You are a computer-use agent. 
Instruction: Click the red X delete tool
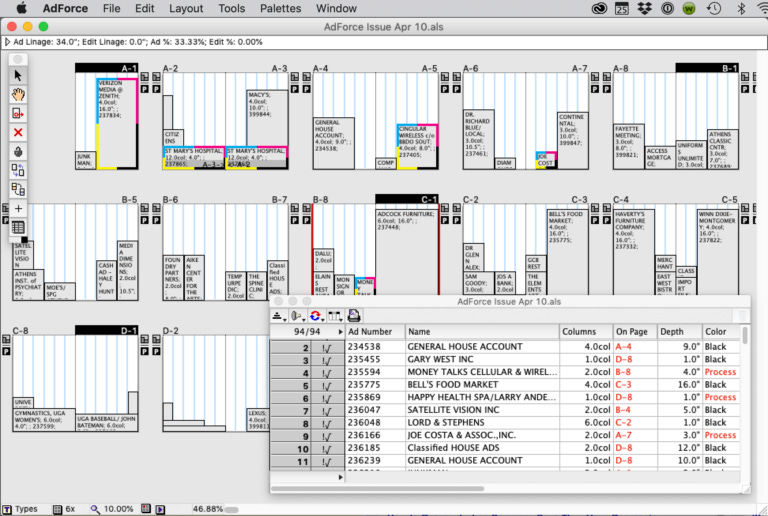(x=18, y=133)
